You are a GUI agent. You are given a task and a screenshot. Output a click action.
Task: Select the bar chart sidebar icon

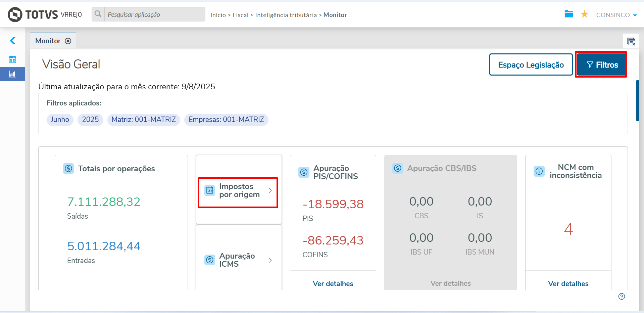[12, 74]
